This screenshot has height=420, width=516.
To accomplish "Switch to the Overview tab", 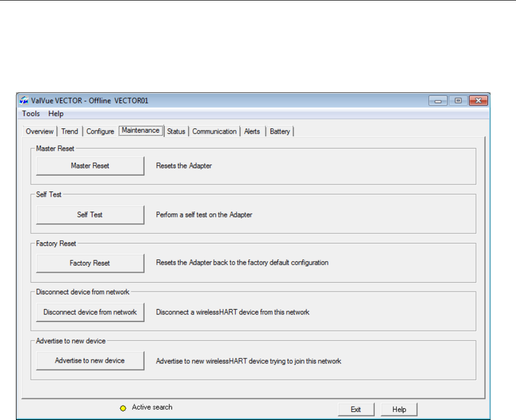I will pos(39,132).
